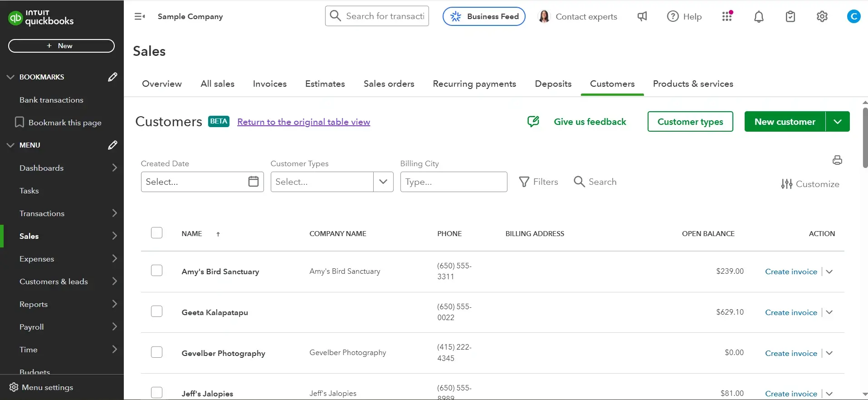Click the + New button
868x400 pixels.
pos(61,46)
